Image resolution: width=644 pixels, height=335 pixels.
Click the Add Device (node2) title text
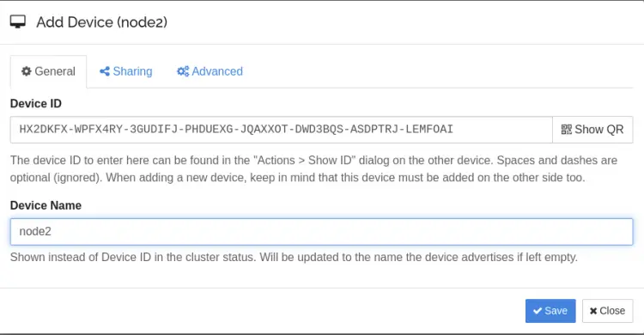(x=102, y=22)
